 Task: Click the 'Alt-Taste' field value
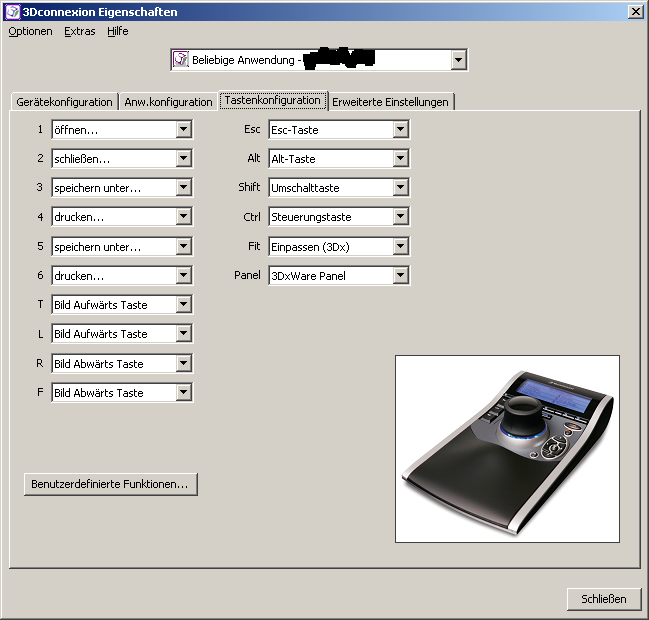tap(293, 159)
